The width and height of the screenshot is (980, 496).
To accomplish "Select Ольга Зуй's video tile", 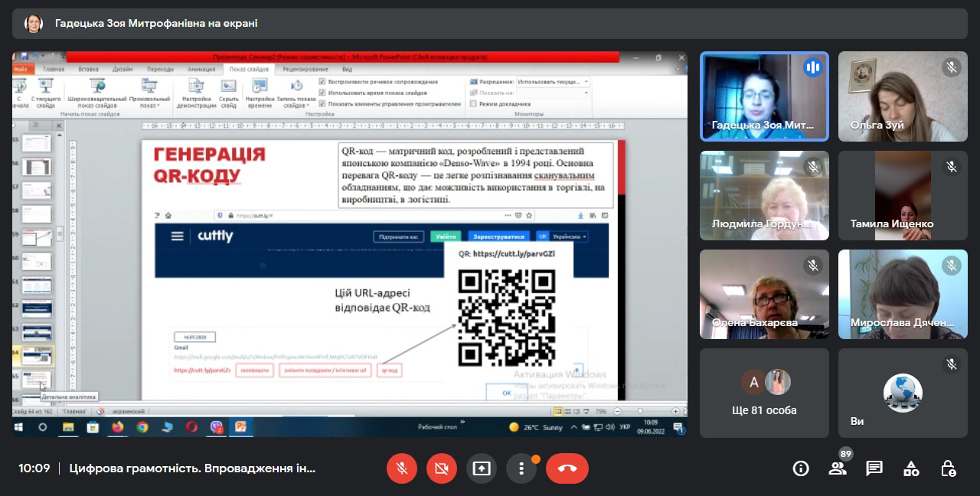I will pos(903,96).
